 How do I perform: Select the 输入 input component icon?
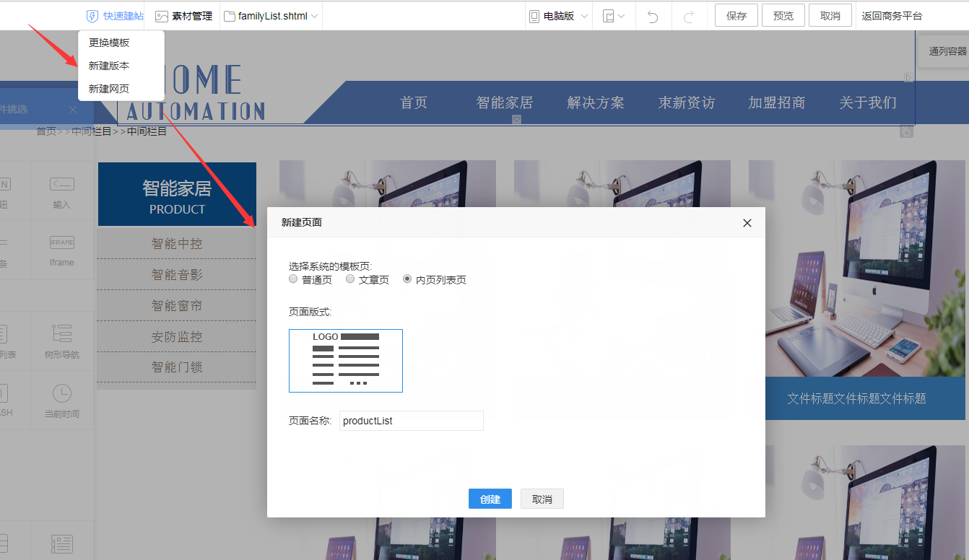[x=62, y=185]
